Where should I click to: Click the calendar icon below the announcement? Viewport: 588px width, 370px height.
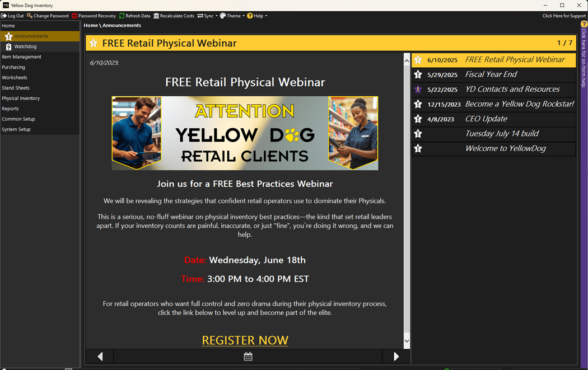pos(248,357)
